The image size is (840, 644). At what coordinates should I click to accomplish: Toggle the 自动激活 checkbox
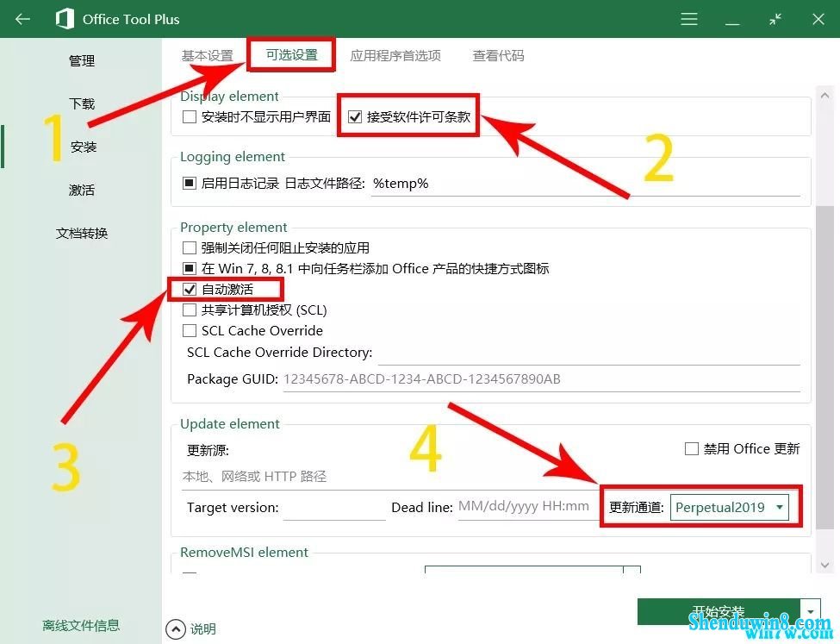pyautogui.click(x=189, y=290)
